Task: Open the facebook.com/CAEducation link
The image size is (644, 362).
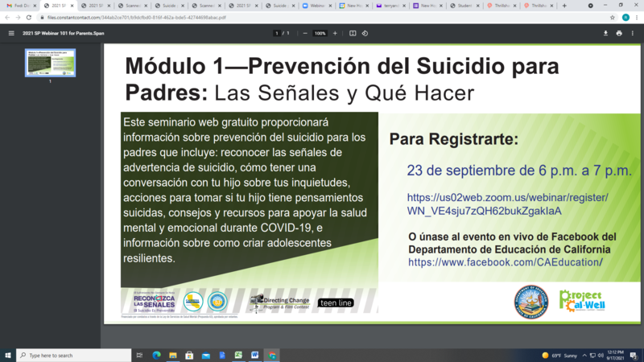Action: point(506,262)
